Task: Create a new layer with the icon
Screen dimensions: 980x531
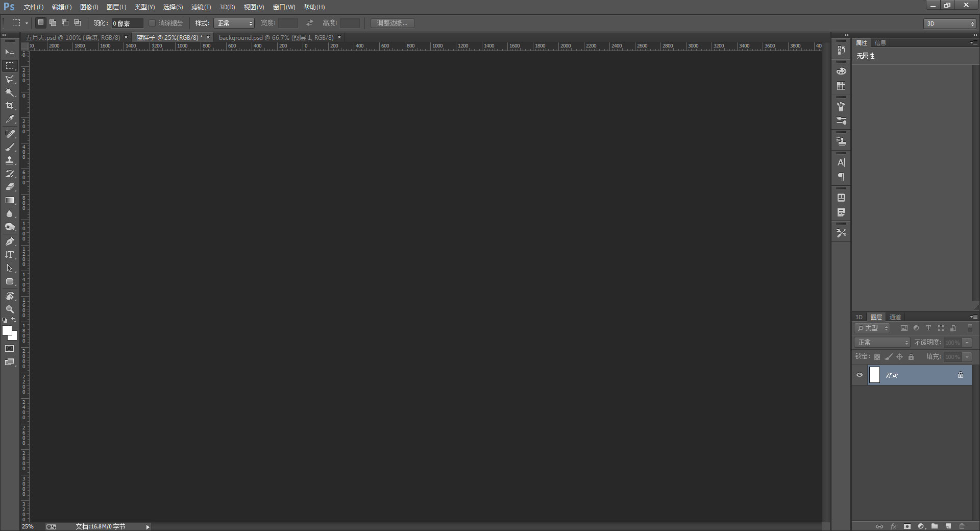Action: (x=948, y=526)
